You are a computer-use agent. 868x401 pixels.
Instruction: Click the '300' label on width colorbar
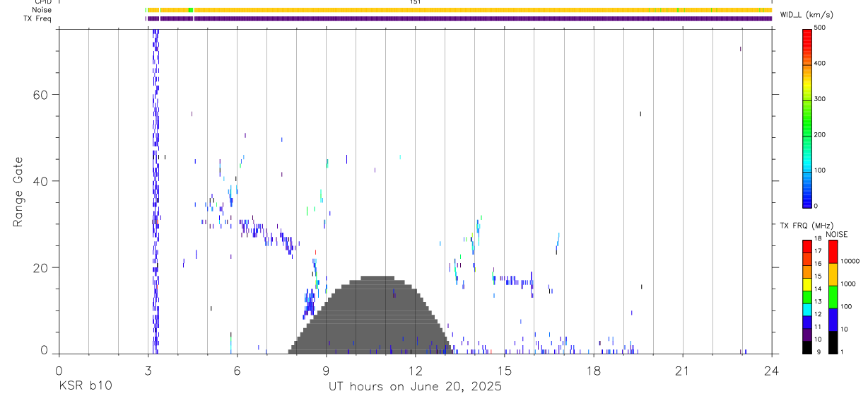tap(820, 99)
